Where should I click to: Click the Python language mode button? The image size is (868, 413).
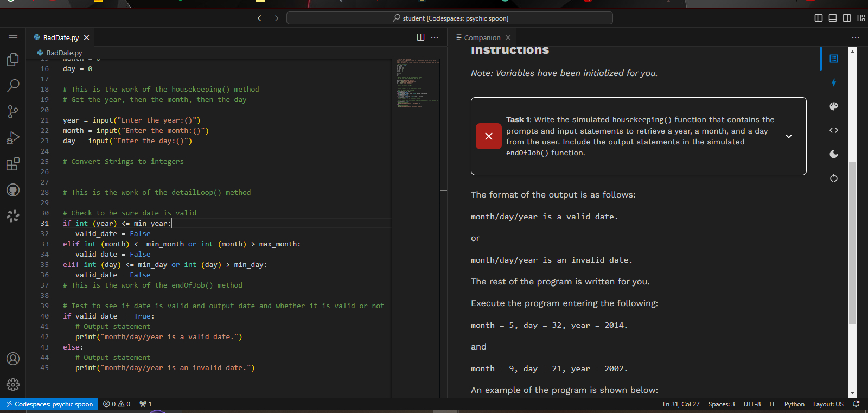794,404
